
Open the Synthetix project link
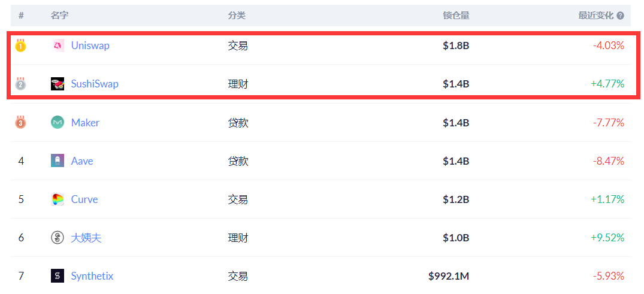click(x=92, y=275)
